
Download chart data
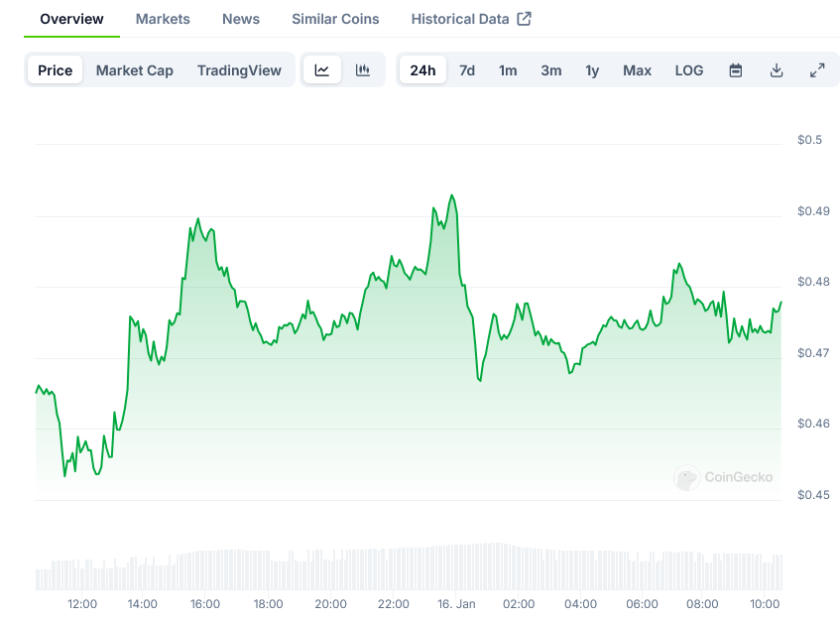coord(777,70)
